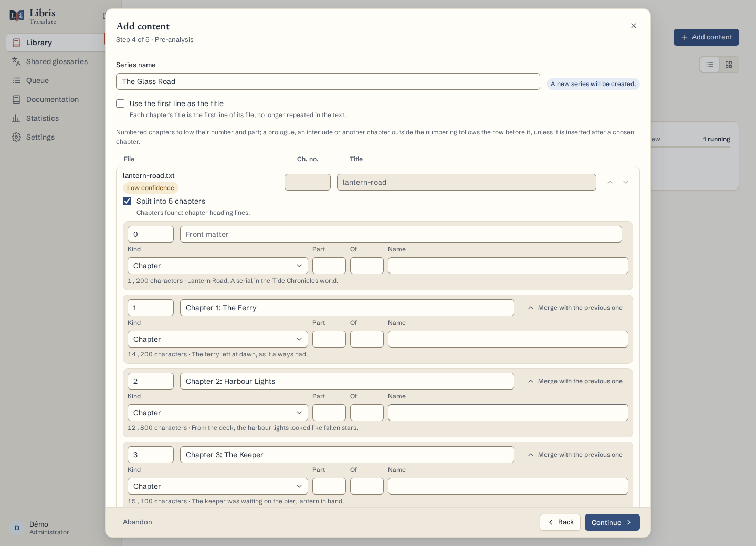
Task: Open Kind dropdown for Chapter 1: The Ferry
Action: (x=218, y=339)
